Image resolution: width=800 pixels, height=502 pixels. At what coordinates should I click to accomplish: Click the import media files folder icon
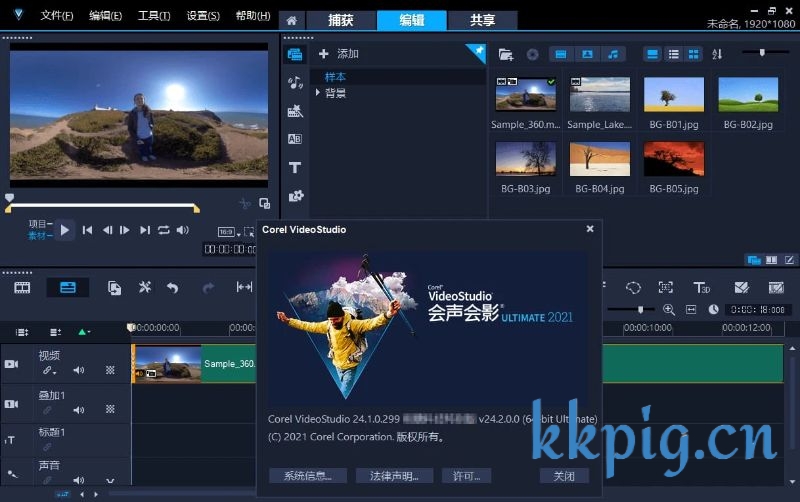pos(506,54)
